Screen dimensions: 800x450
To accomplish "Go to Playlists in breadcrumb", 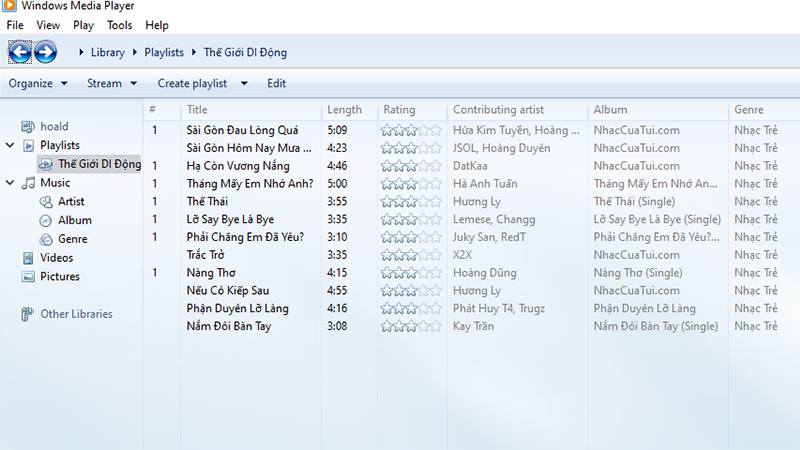I will (164, 53).
